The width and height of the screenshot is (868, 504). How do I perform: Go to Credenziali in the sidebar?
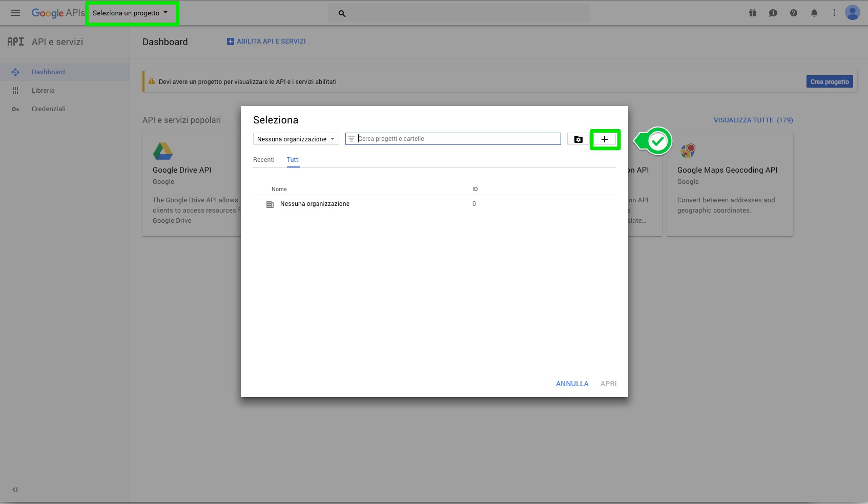click(x=49, y=109)
